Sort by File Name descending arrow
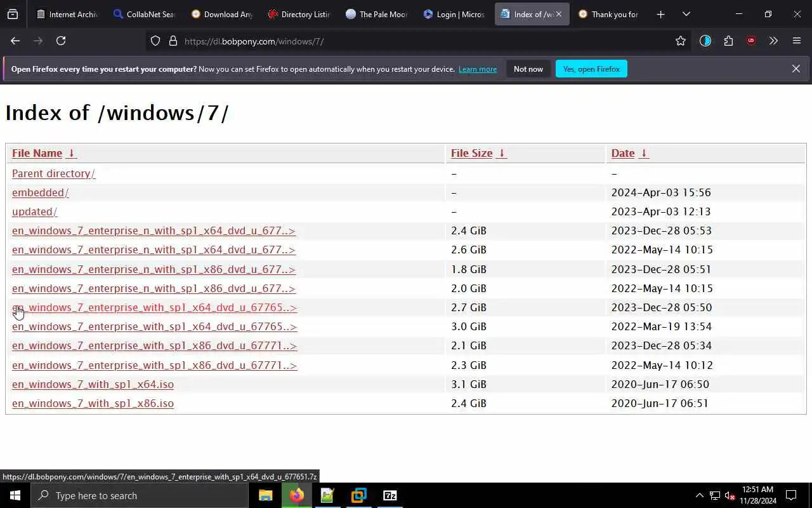This screenshot has width=812, height=508. click(x=72, y=153)
